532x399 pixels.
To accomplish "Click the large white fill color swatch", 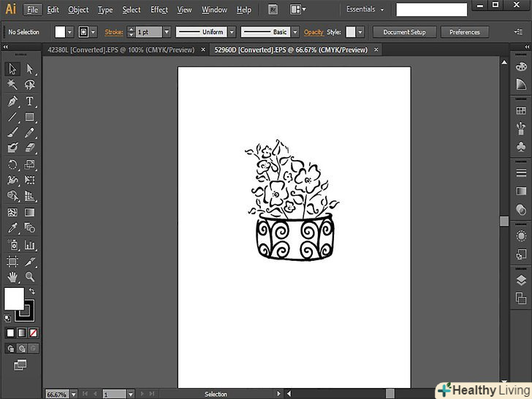I will click(14, 298).
